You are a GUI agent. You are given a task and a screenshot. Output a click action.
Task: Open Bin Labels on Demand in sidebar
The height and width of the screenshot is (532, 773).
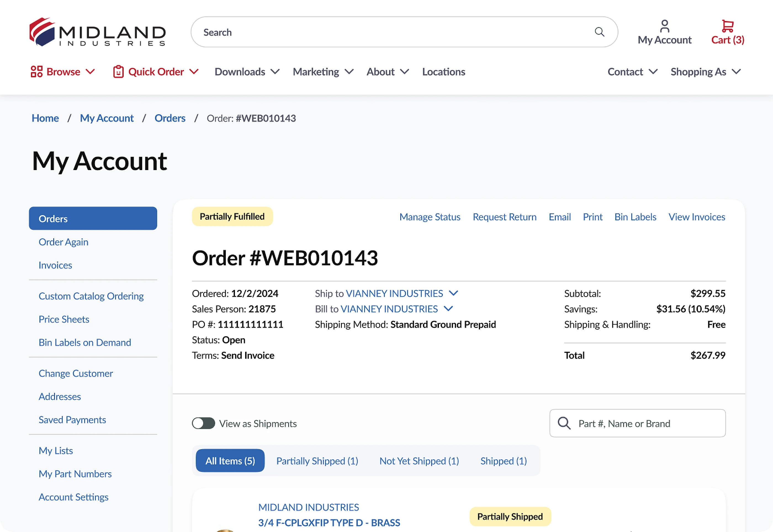(85, 342)
